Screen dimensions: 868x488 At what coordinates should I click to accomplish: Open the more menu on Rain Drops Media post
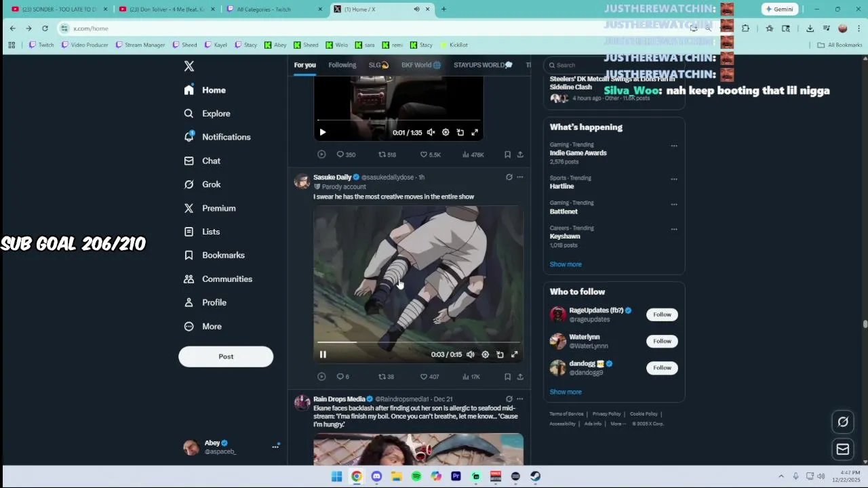click(x=520, y=399)
